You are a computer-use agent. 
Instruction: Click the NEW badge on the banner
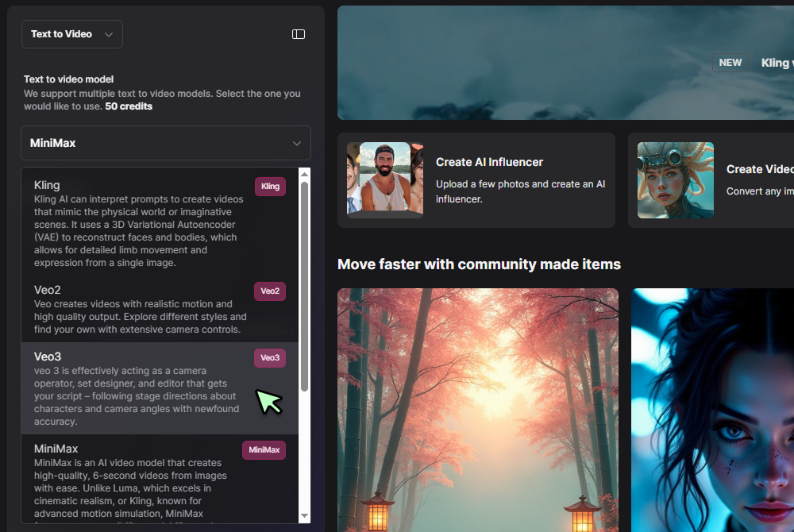pyautogui.click(x=730, y=63)
